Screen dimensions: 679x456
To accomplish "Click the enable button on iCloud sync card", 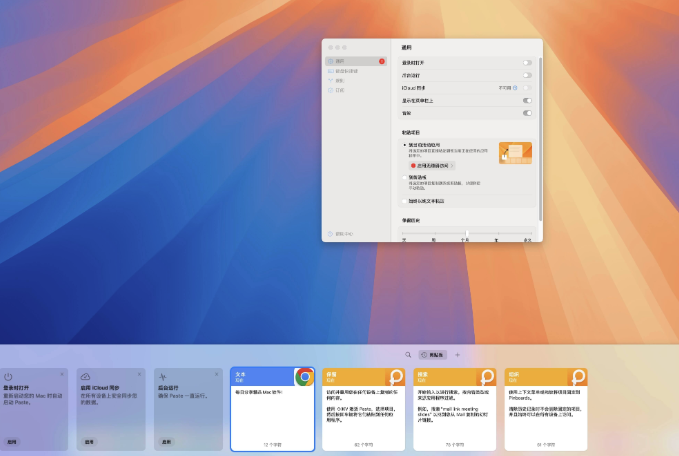I will 89,441.
